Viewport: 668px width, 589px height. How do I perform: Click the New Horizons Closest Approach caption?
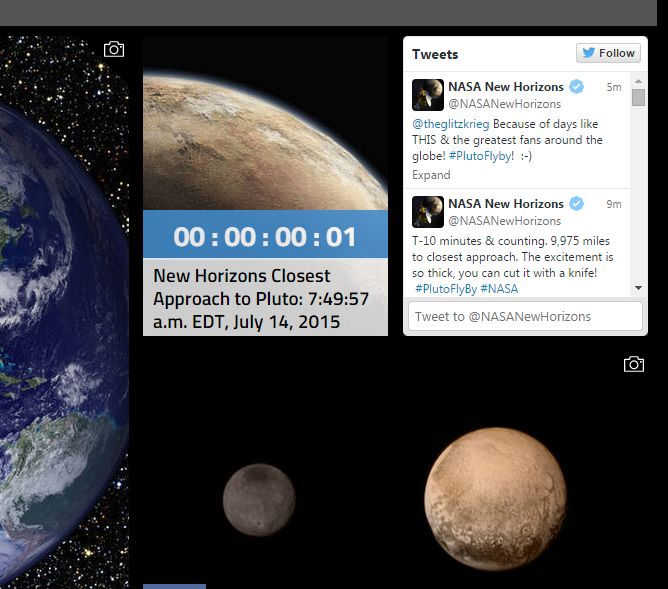[265, 298]
